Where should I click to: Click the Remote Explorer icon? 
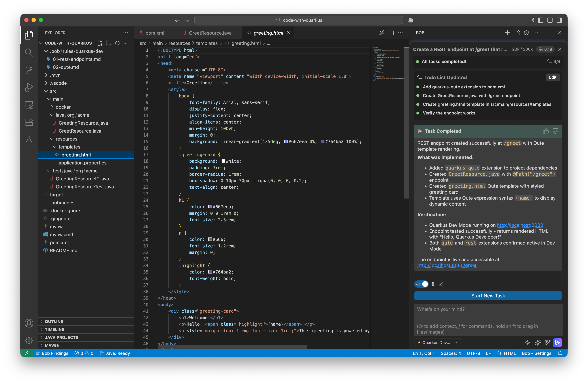(x=29, y=105)
